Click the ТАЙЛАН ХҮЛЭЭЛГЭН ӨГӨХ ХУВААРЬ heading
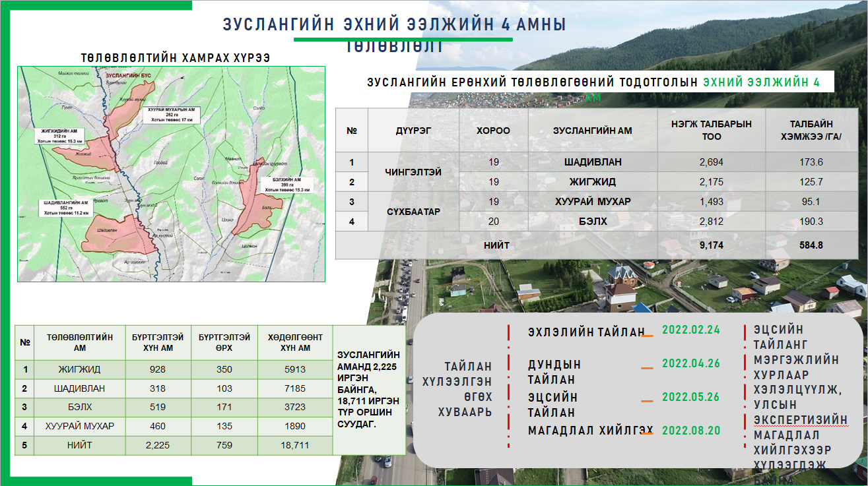Viewport: 868px width, 486px height. pos(467,389)
